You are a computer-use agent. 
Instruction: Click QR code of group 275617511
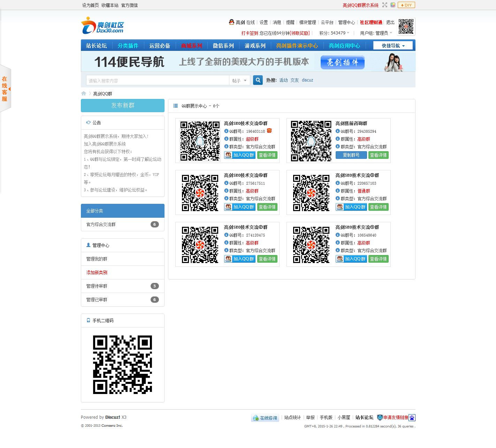coord(200,193)
